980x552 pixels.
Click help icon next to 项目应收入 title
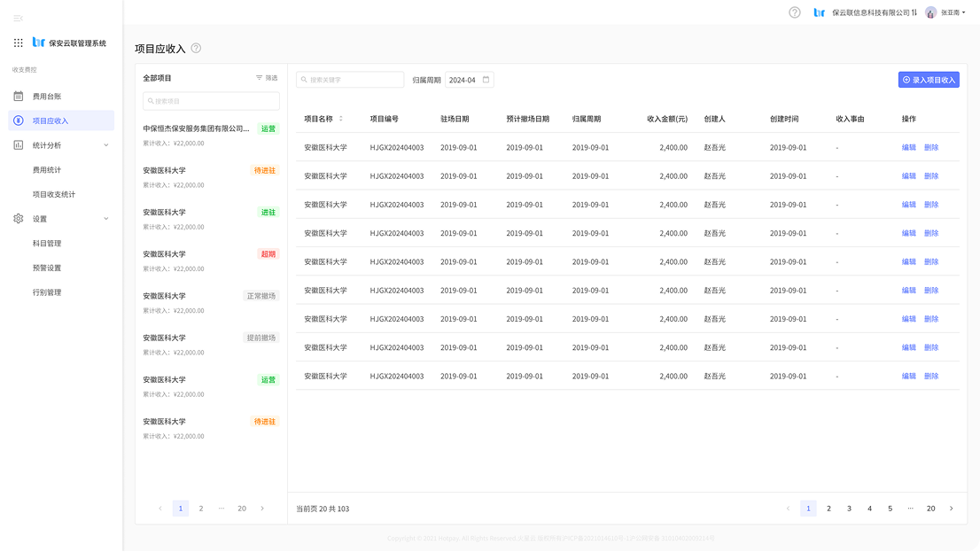196,48
